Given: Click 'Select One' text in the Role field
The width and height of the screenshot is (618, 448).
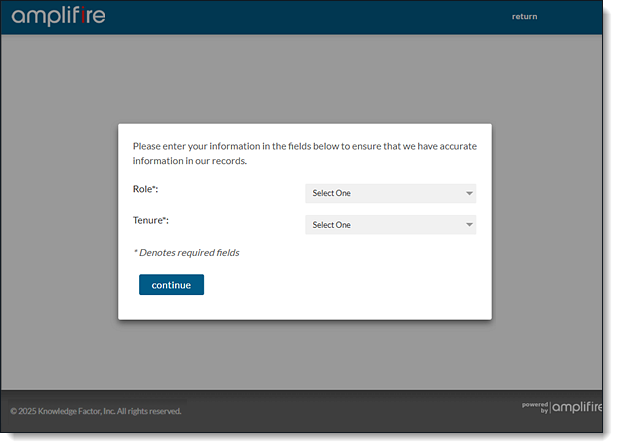Looking at the screenshot, I should tap(332, 193).
